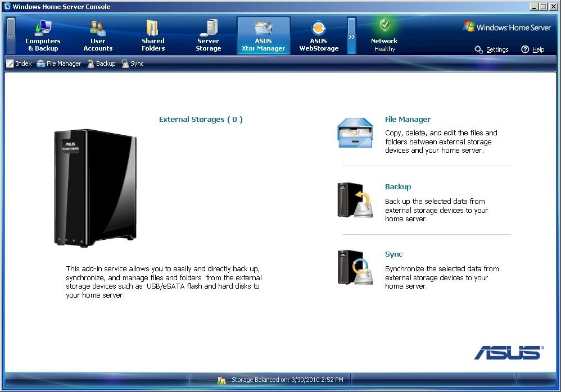Click the Sync description text

442,277
